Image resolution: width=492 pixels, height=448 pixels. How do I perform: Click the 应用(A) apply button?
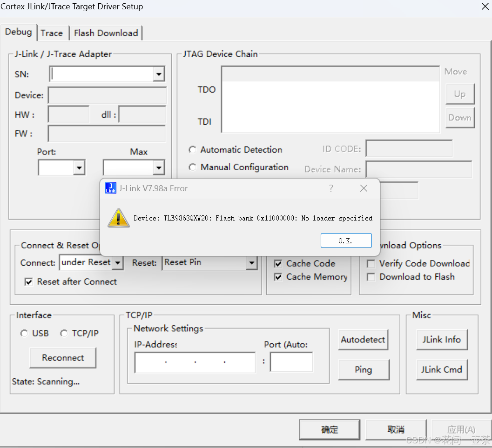point(461,429)
